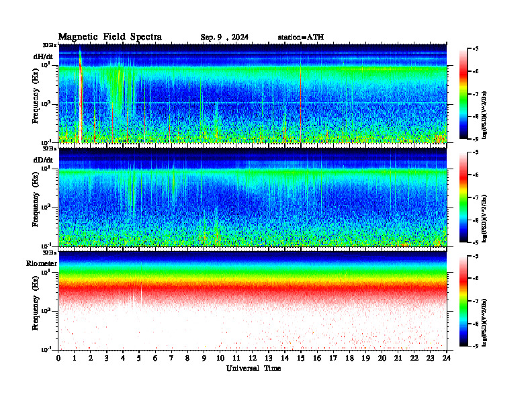The height and width of the screenshot is (411, 532).
Task: Click hour "0" on the time axis
Action: 58,359
